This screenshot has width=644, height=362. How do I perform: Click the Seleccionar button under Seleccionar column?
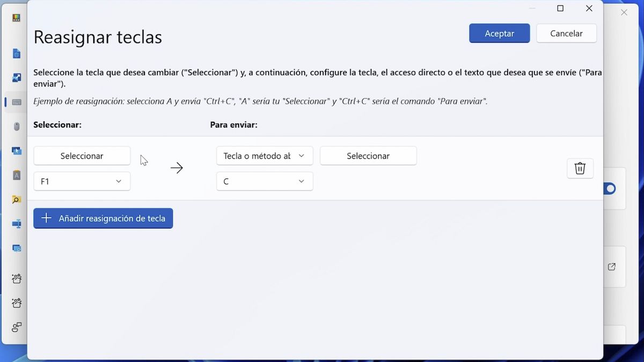coord(82,156)
